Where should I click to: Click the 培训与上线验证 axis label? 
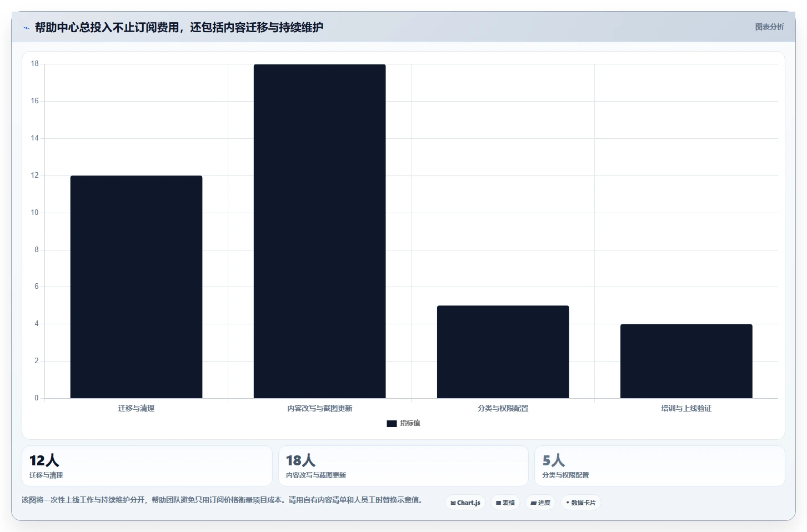[x=686, y=408]
